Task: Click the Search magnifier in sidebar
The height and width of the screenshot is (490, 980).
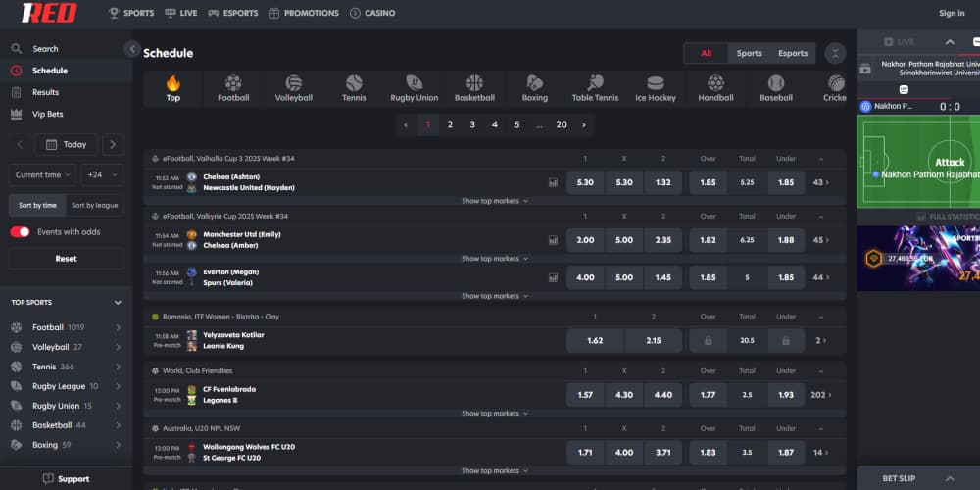Action: point(17,49)
